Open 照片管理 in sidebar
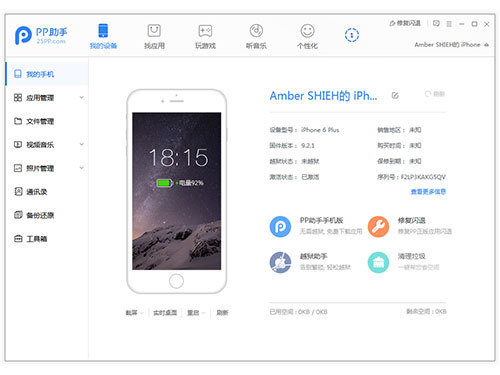 47,168
